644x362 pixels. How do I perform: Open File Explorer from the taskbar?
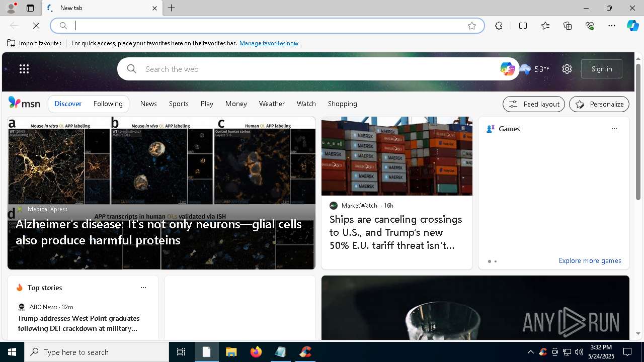pyautogui.click(x=231, y=352)
